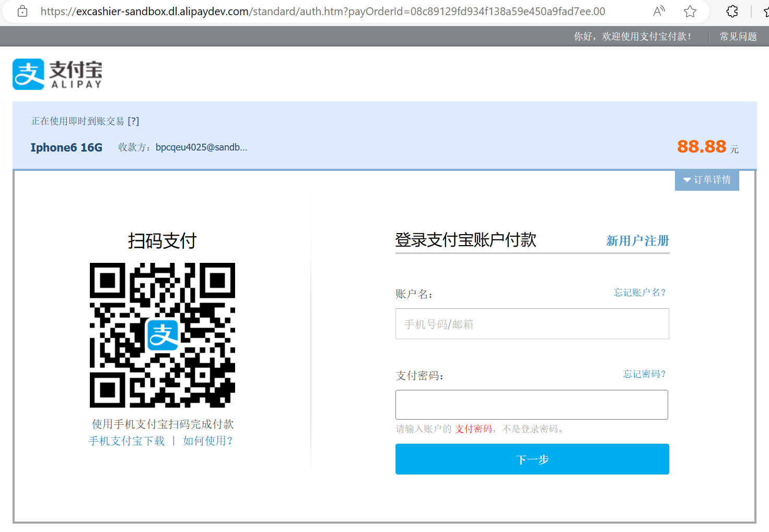Click the browser address bar URL
Viewport: 769px width, 532px height.
click(x=323, y=11)
